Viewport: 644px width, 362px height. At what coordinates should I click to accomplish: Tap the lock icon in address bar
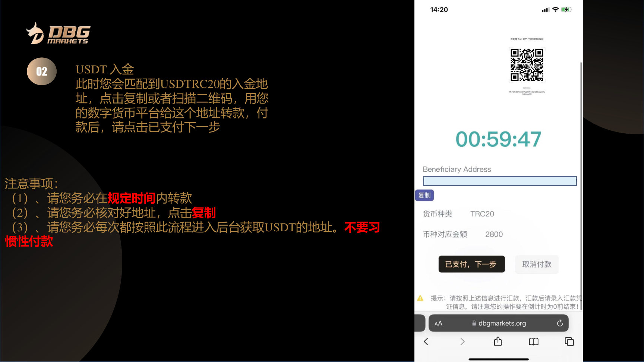[x=474, y=323]
